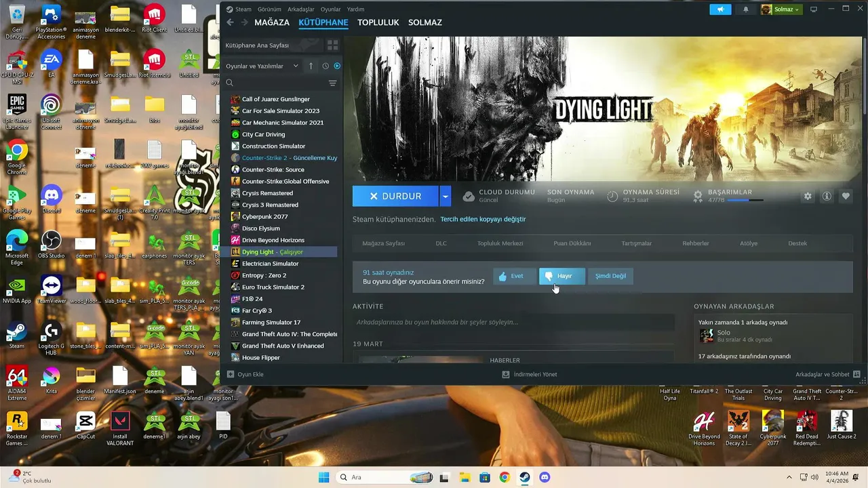This screenshot has width=868, height=488.
Task: Open the Destek tab
Action: [797, 243]
